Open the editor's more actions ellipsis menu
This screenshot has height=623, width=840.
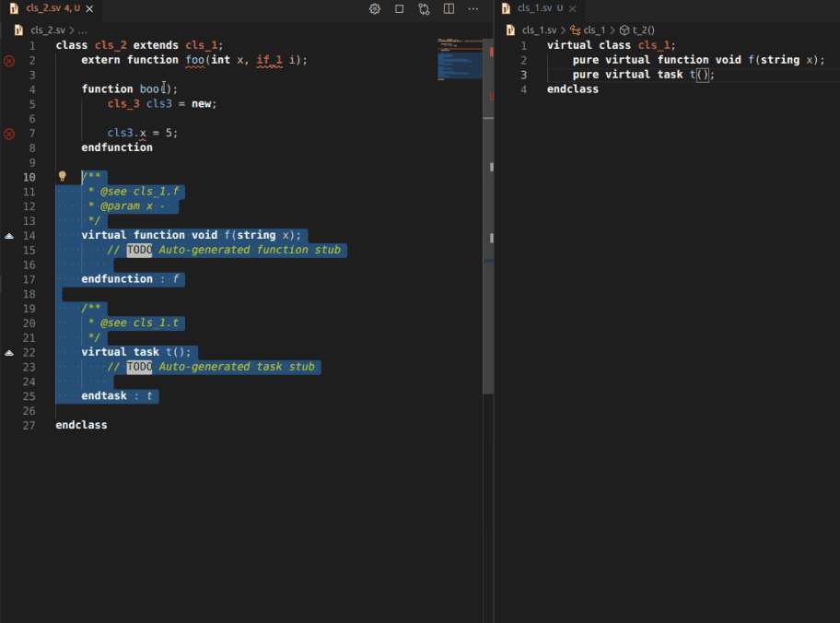point(473,9)
